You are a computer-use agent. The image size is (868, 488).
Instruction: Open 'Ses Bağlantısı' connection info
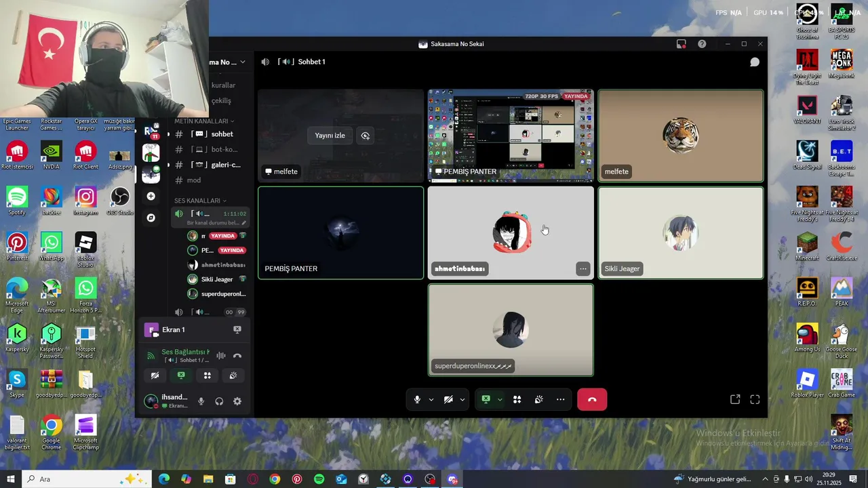tap(185, 352)
